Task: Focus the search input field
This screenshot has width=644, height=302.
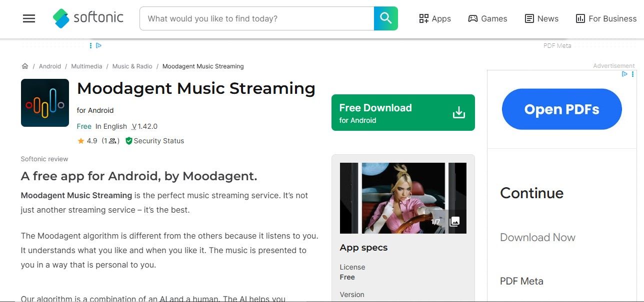Action: click(257, 18)
